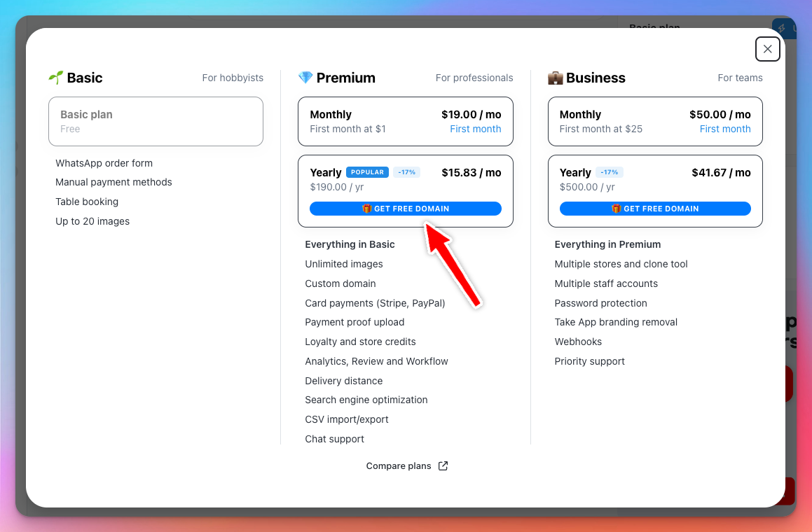
Task: Click Business GET FREE DOMAIN button
Action: tap(655, 209)
